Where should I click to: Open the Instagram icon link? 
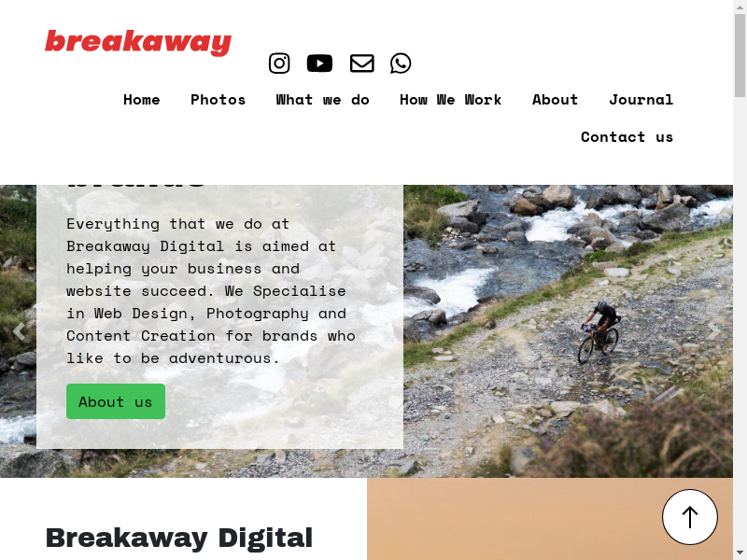pos(279,63)
